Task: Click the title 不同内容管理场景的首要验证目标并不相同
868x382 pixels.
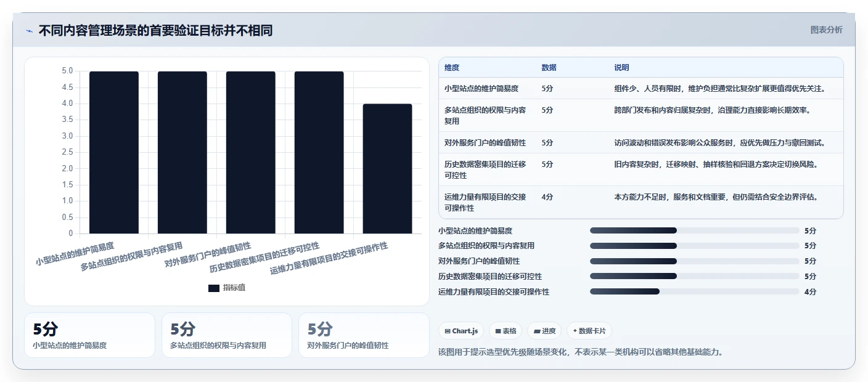Action: tap(155, 30)
